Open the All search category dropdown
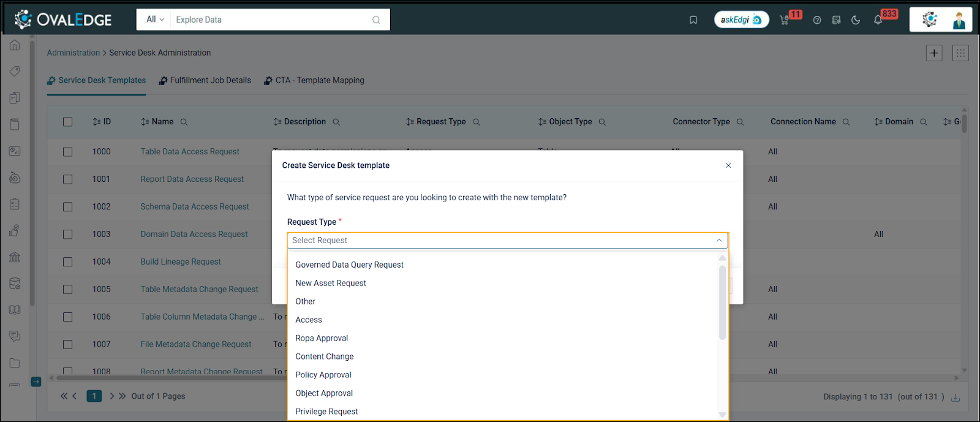 155,20
